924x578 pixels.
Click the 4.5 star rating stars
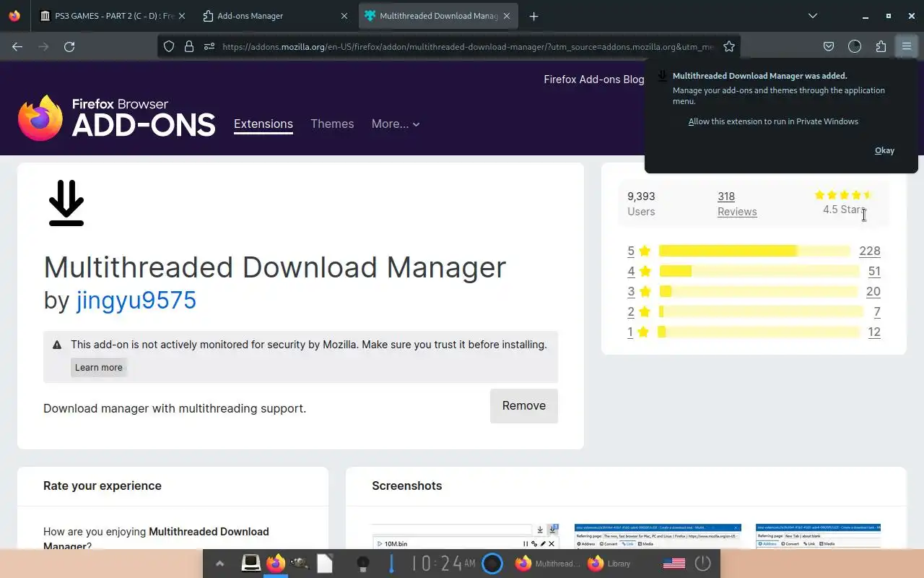844,195
